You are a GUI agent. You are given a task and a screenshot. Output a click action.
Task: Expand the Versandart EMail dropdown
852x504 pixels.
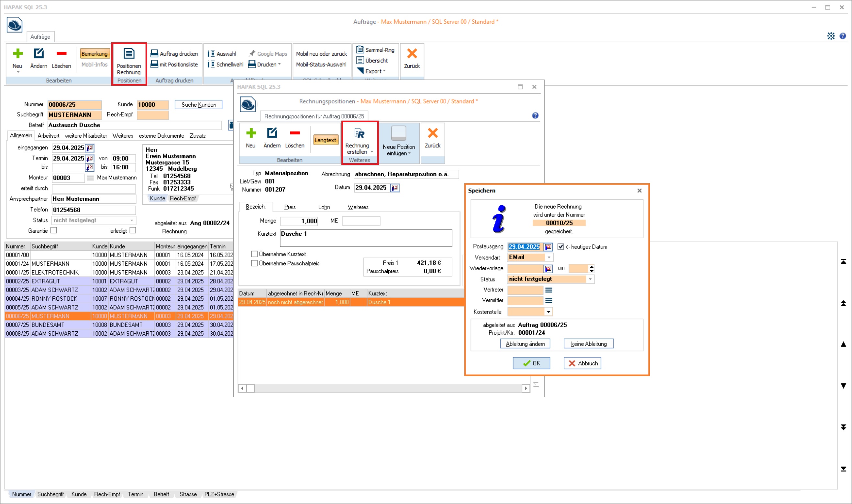549,257
